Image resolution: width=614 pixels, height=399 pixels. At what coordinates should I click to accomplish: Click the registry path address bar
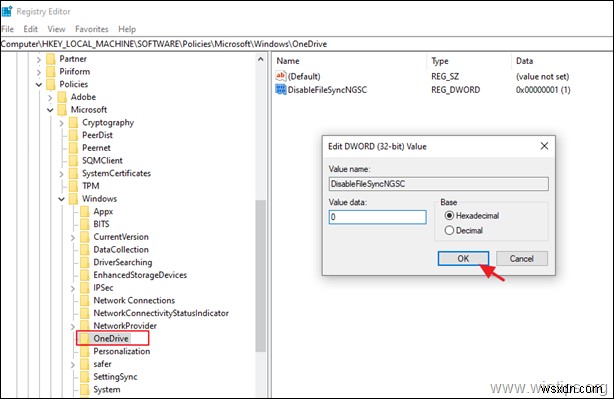(x=307, y=44)
